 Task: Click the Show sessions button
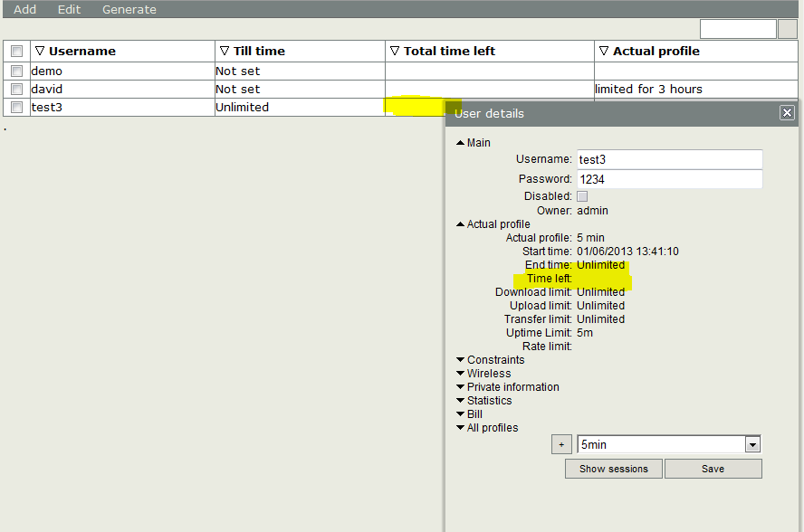(614, 469)
